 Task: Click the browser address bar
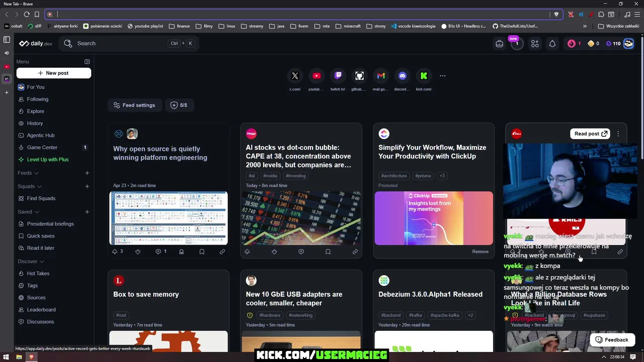point(302,15)
